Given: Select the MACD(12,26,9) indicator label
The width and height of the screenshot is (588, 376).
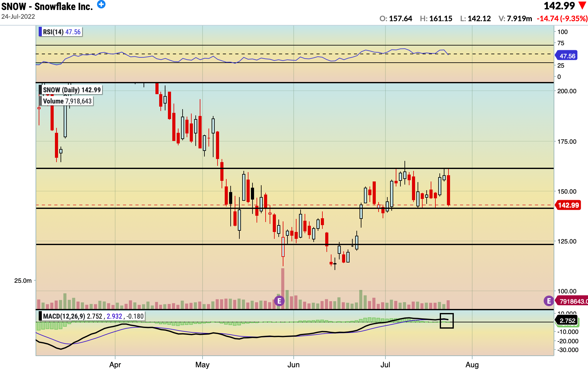Looking at the screenshot, I should tap(92, 316).
